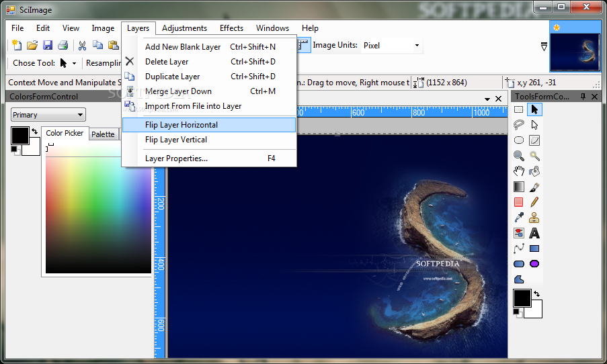Click the Paste clipboard icon
607x364 pixels.
click(x=113, y=45)
